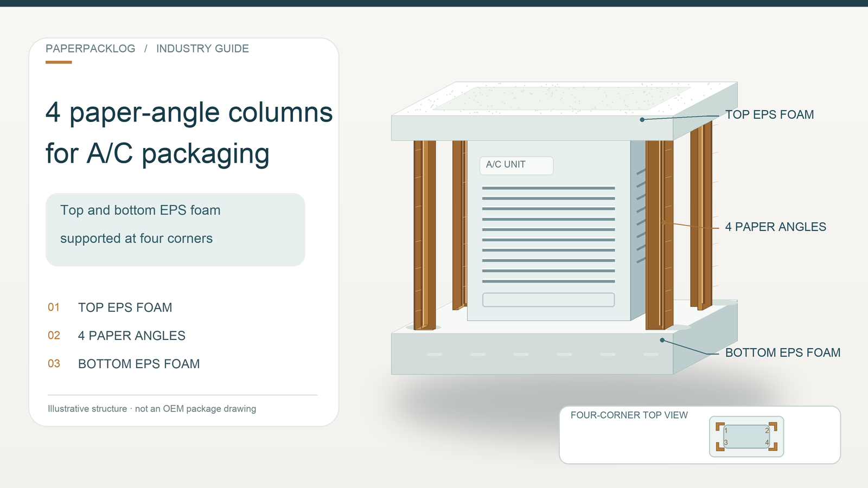This screenshot has height=488, width=868.
Task: Click the FOUR-CORNER TOP VIEW caption
Action: point(629,415)
